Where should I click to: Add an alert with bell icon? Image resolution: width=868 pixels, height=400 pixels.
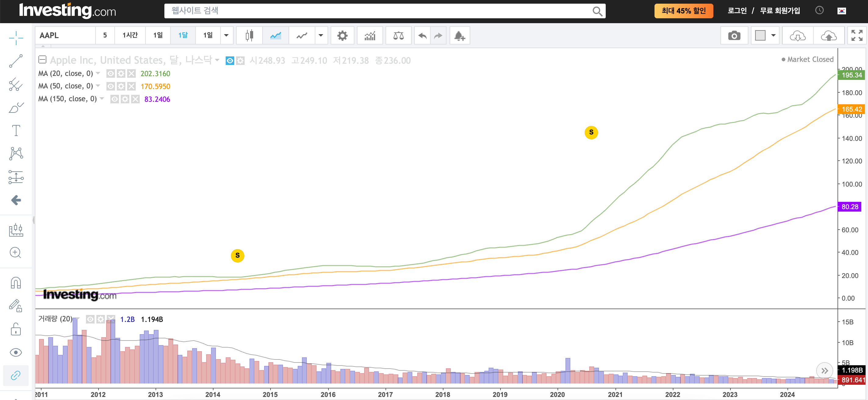point(460,35)
